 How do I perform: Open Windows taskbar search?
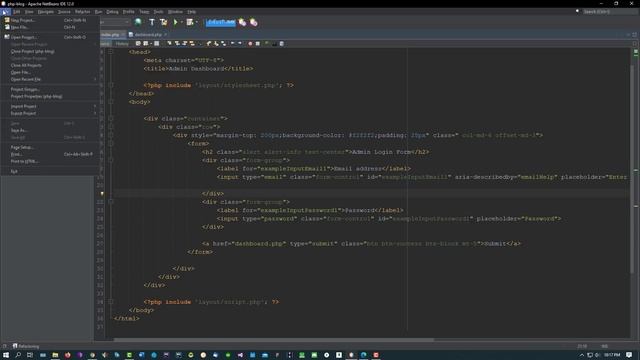tap(18, 355)
